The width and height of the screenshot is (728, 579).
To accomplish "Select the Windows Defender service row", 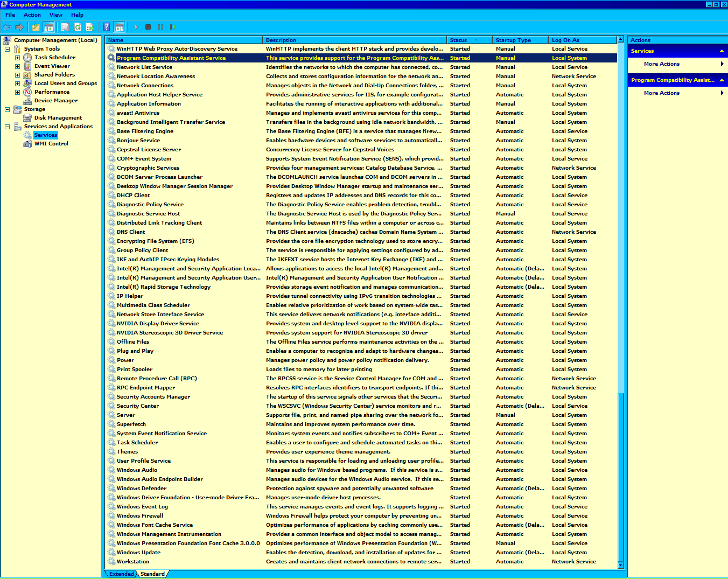I will (x=361, y=489).
